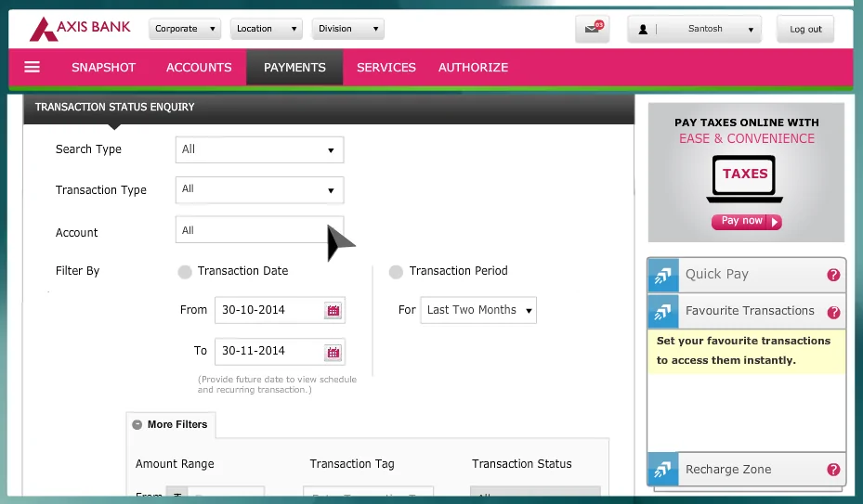The height and width of the screenshot is (504, 863).
Task: Open the Transaction Type dropdown
Action: [x=260, y=190]
